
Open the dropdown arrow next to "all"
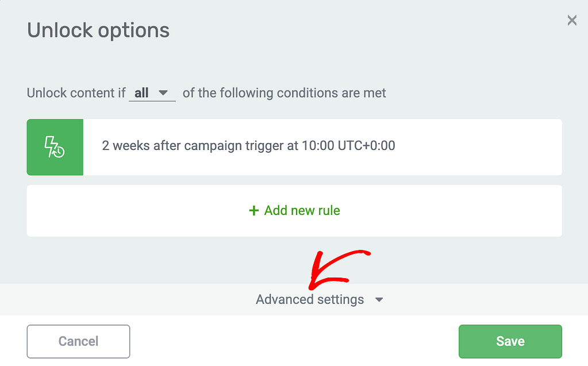[x=163, y=93]
